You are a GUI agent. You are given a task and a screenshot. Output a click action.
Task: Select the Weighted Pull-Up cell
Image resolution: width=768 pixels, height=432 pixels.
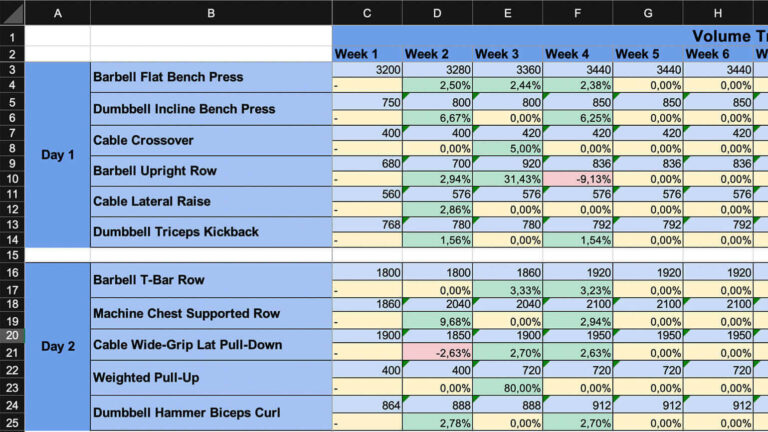coord(211,378)
